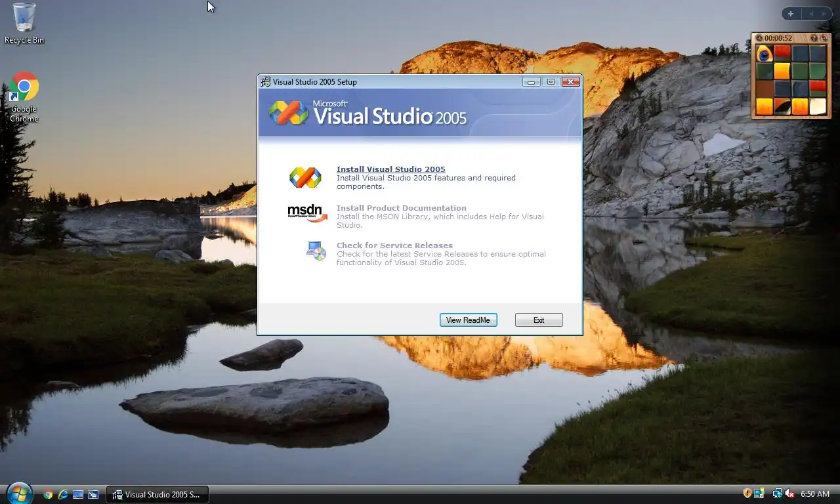The height and width of the screenshot is (504, 840).
Task: Select the Visual Studio 2005 Setup taskbar button
Action: [157, 495]
